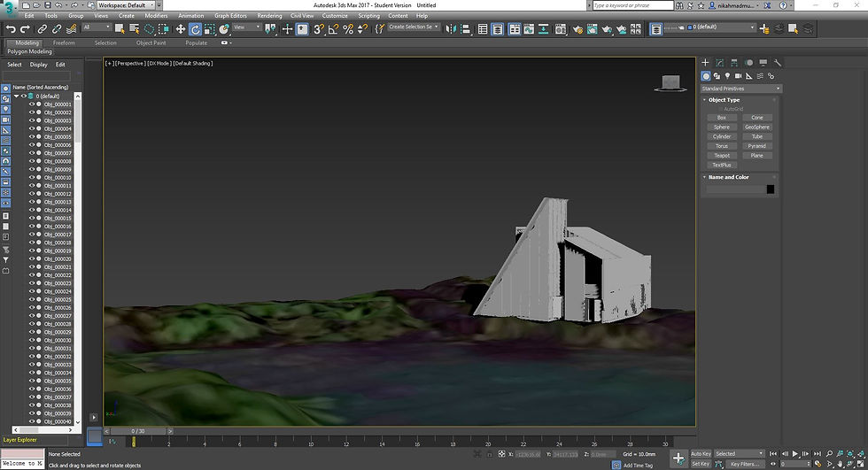
Task: Toggle the Angle Snap icon
Action: [x=333, y=28]
